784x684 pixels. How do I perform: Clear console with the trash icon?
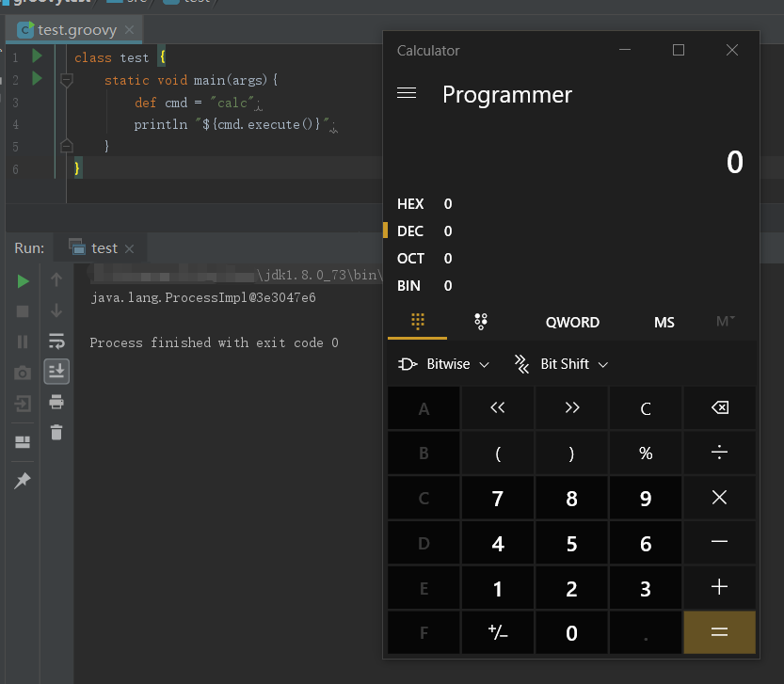point(56,433)
